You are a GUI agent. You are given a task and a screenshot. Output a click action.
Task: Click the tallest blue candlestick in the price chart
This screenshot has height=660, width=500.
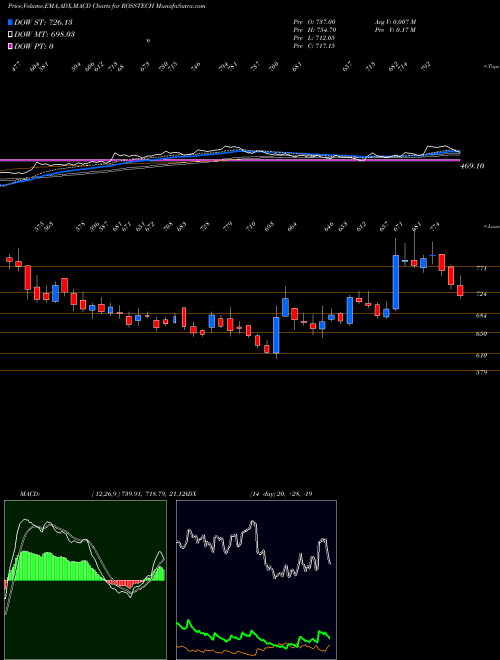[396, 282]
